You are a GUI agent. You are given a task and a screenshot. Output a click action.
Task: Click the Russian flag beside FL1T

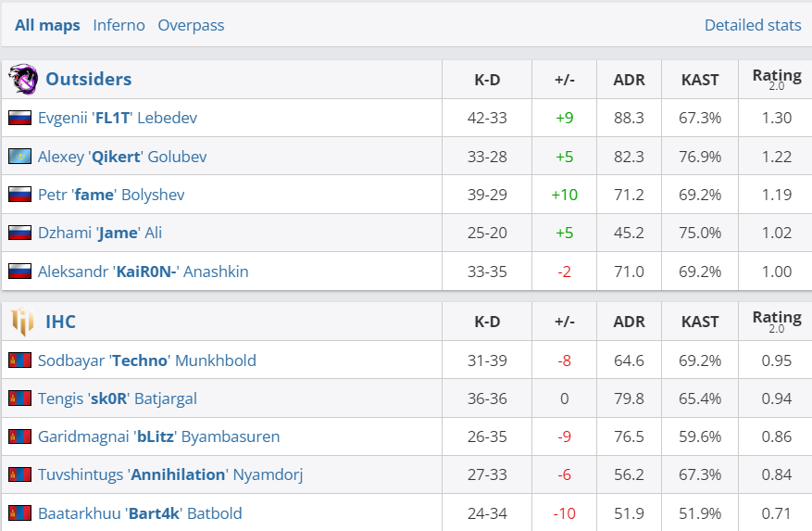click(x=19, y=119)
